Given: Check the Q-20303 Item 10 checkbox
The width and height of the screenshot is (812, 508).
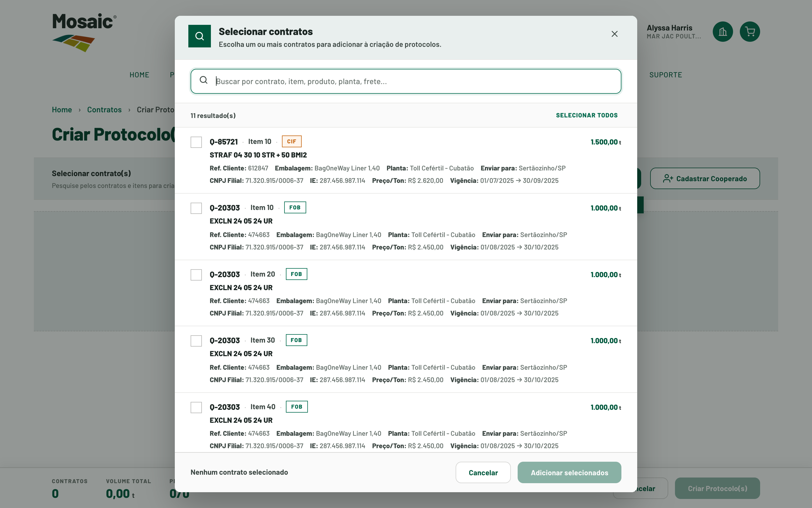Looking at the screenshot, I should [x=196, y=208].
